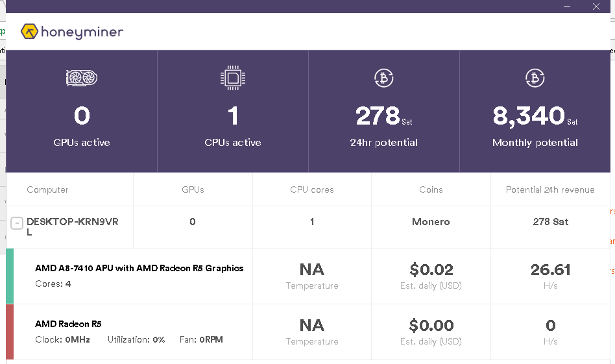The width and height of the screenshot is (615, 364).
Task: Click the graphics card icon above GPUs active
Action: pyautogui.click(x=82, y=78)
